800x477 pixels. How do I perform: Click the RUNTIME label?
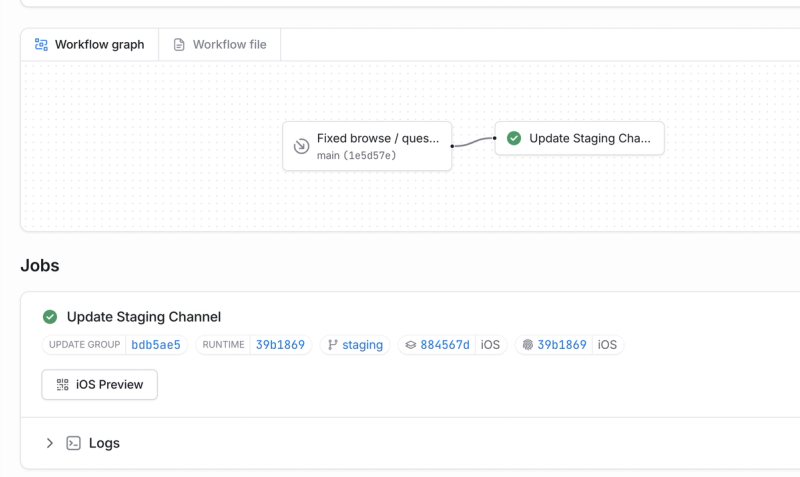point(223,345)
